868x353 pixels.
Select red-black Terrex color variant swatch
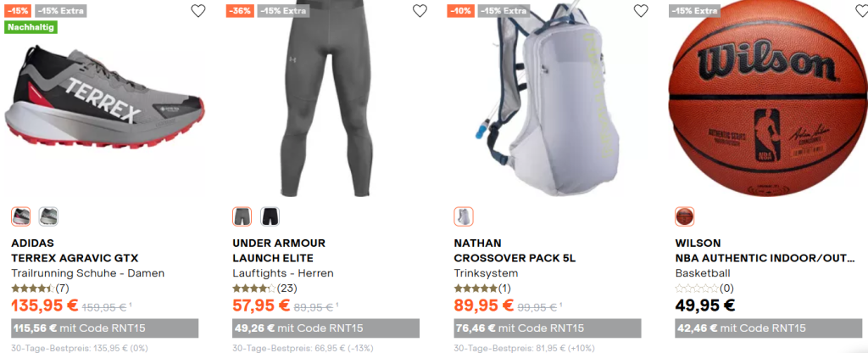[21, 216]
